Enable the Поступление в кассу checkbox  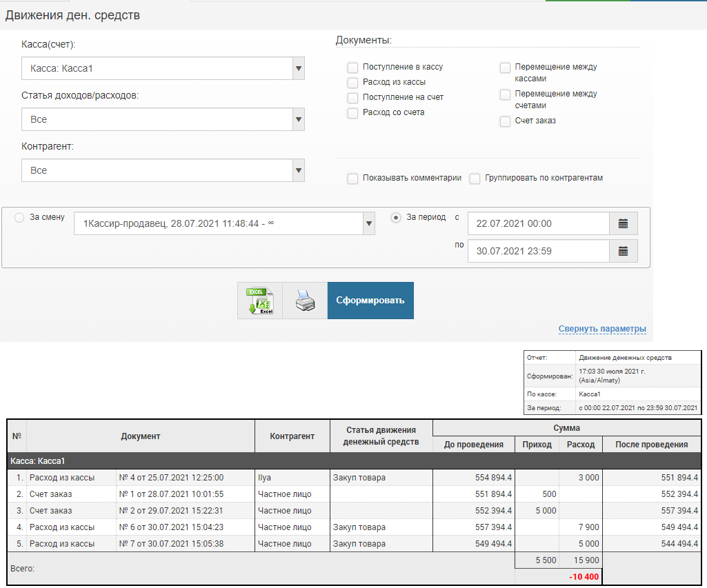352,68
